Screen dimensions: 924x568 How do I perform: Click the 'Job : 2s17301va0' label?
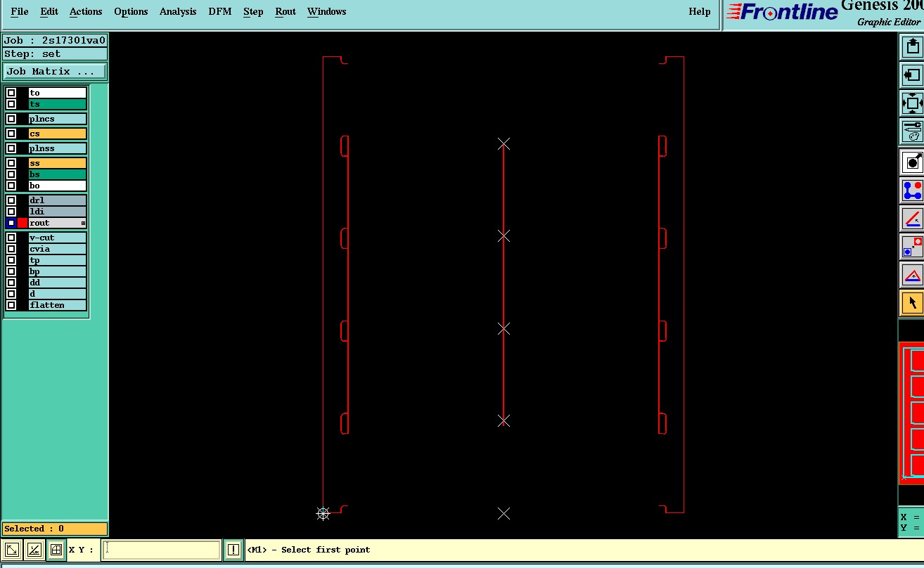pyautogui.click(x=55, y=40)
